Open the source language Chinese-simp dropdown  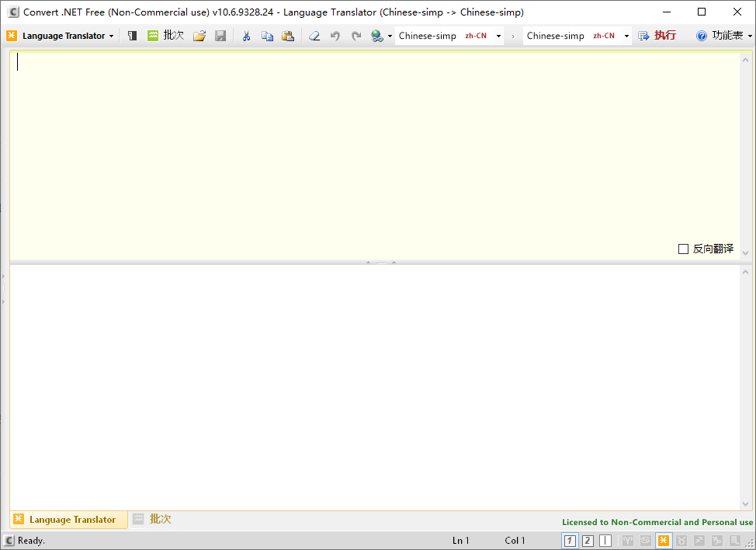click(498, 36)
